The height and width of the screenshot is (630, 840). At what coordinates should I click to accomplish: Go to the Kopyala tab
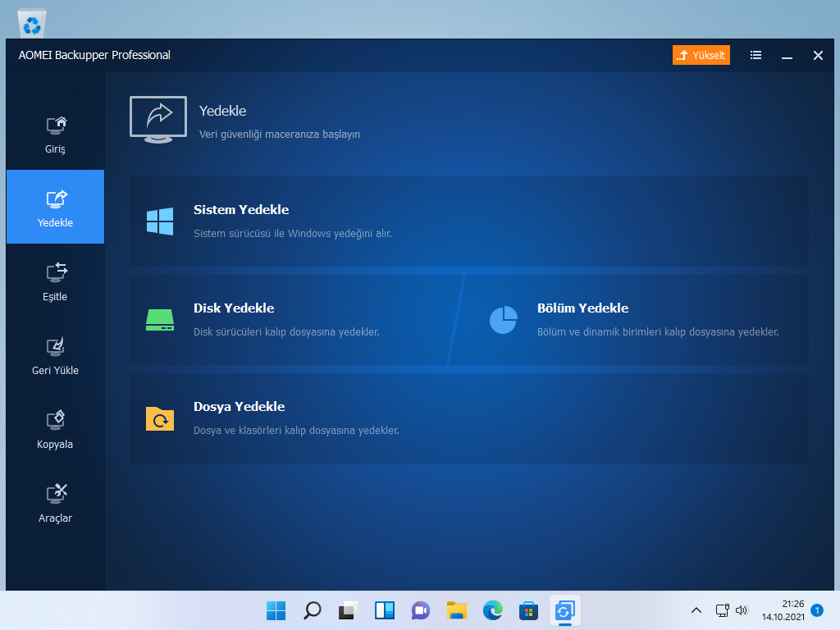[x=55, y=429]
